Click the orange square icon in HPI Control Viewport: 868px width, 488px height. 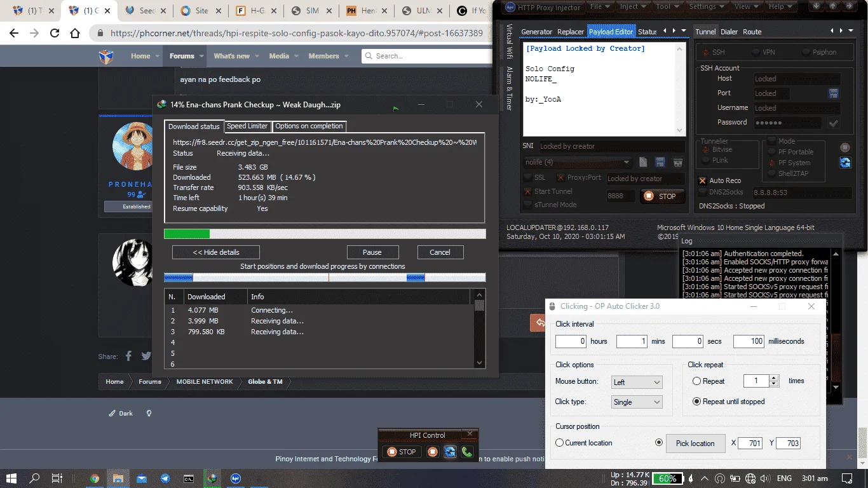(433, 452)
